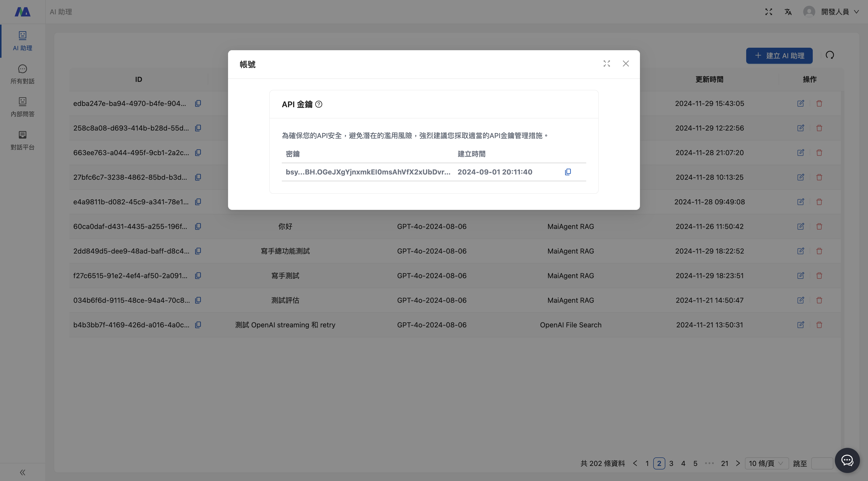Viewport: 868px width, 481px height.
Task: Open the language translation switcher
Action: [x=788, y=12]
